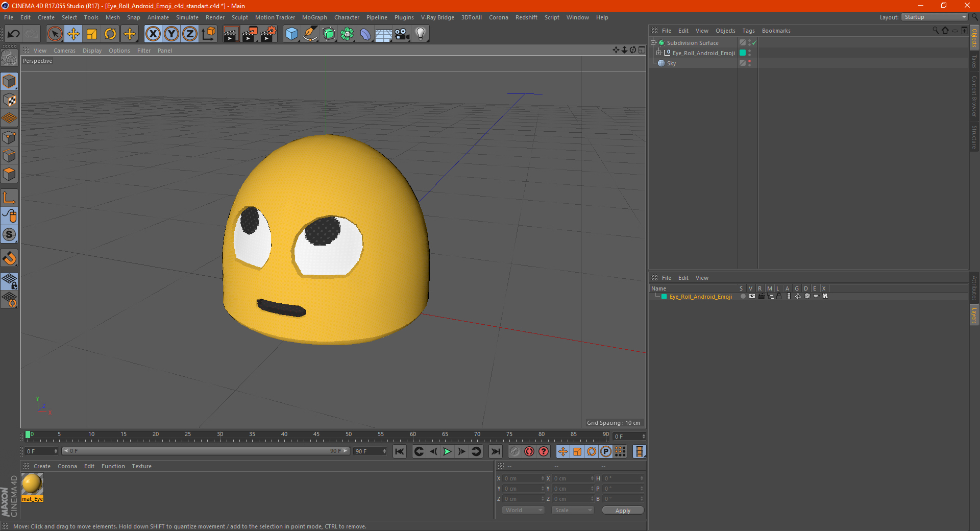Toggle layer Lock for Eye_Roll_Android_Emoji
Screen dimensions: 980x531
pos(779,296)
